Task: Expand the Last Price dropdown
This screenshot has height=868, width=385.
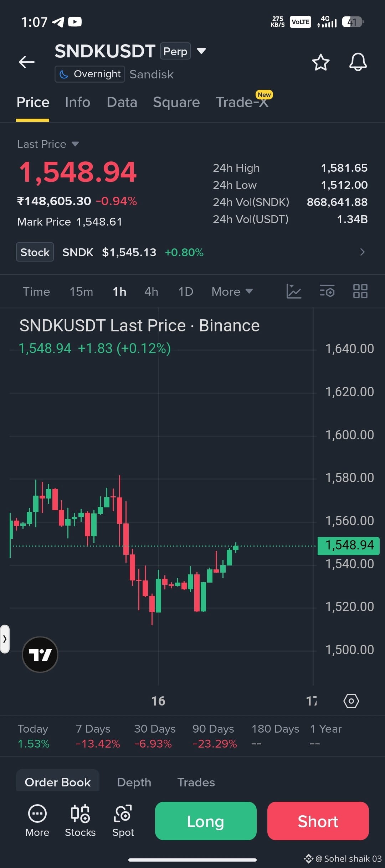Action: (75, 144)
